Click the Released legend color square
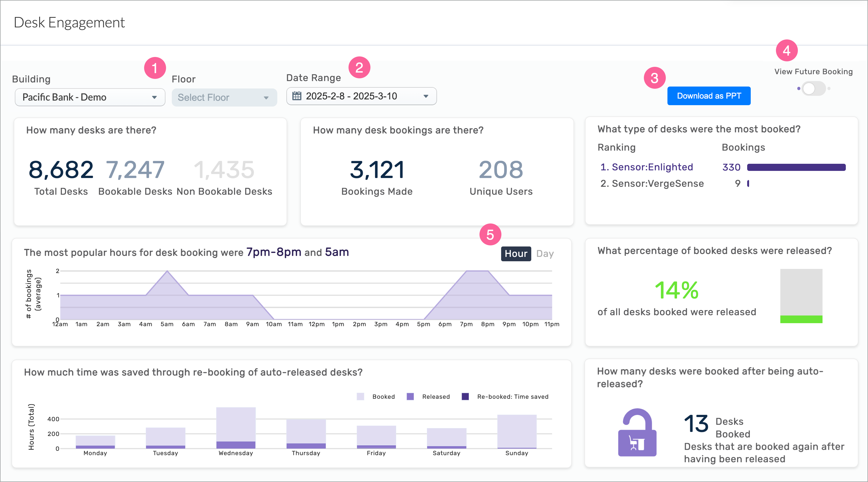The width and height of the screenshot is (868, 482). 410,397
